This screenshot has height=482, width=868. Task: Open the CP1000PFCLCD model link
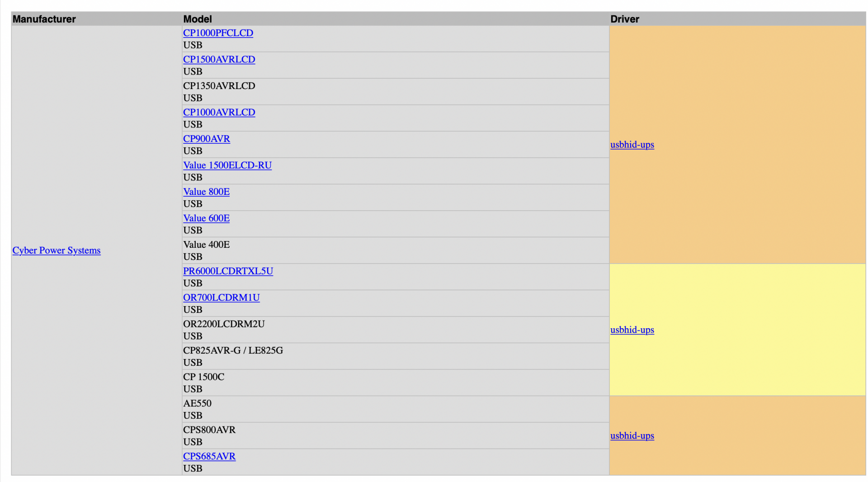pos(218,33)
